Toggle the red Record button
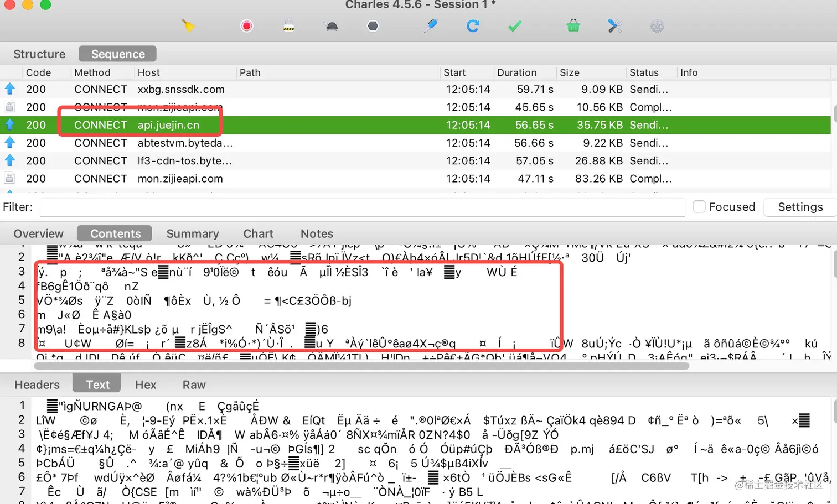The height and width of the screenshot is (504, 837). (247, 26)
